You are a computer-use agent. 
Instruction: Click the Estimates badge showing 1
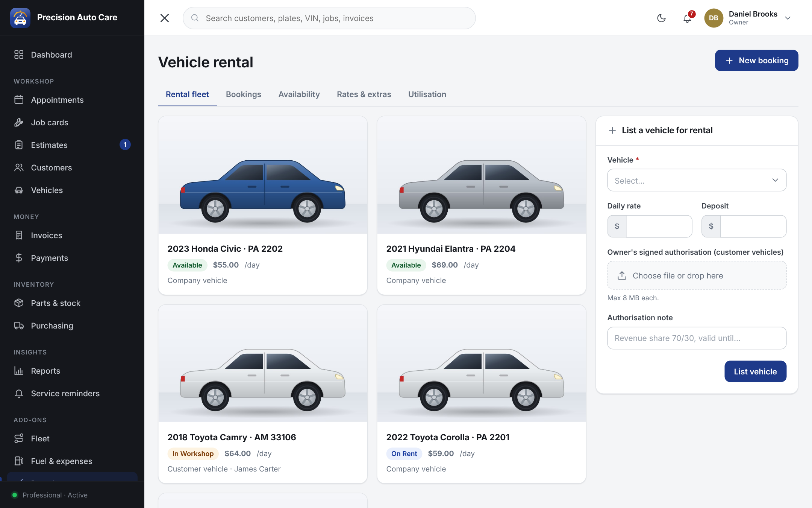[x=125, y=145]
